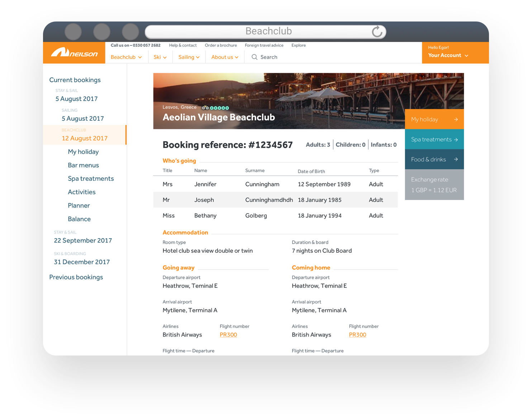Click the Children: 0 count
The image size is (532, 420).
click(x=351, y=145)
